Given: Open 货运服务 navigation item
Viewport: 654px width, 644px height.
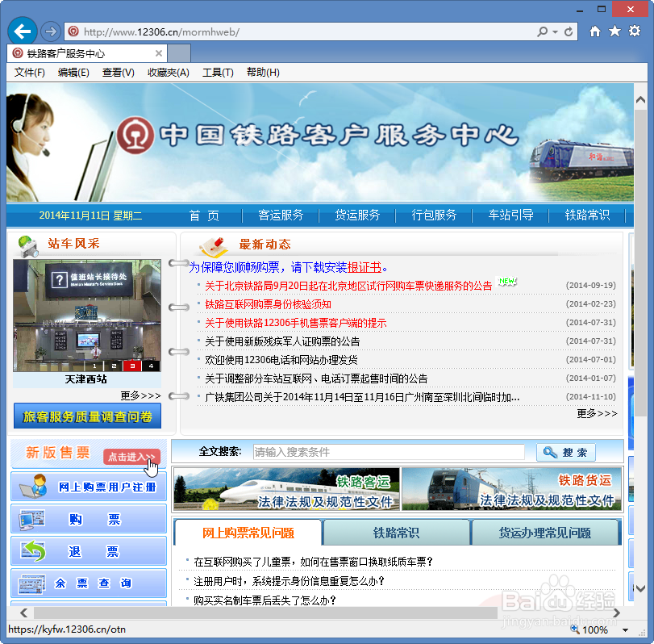Looking at the screenshot, I should pyautogui.click(x=357, y=215).
